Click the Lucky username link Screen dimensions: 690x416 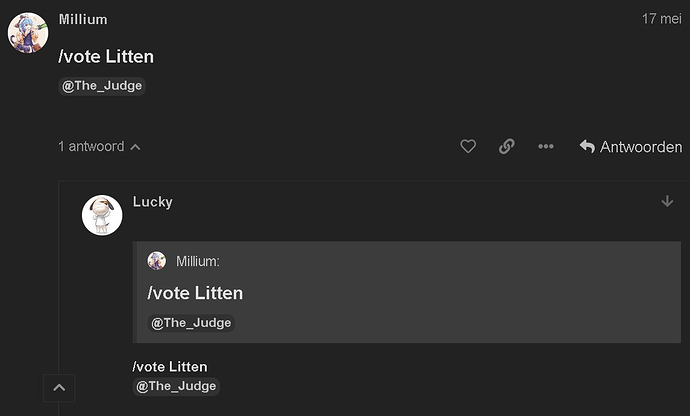153,202
